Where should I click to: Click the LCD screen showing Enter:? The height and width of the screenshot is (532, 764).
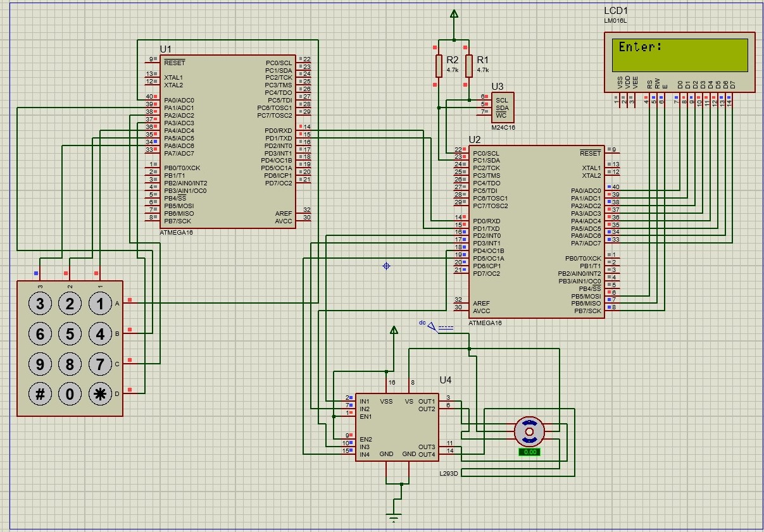click(x=680, y=55)
